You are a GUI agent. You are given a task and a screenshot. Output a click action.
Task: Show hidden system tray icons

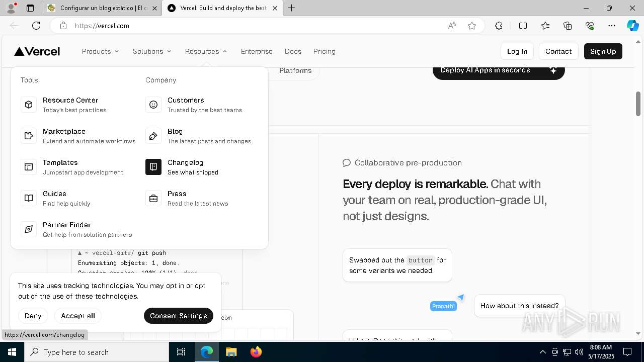point(542,352)
